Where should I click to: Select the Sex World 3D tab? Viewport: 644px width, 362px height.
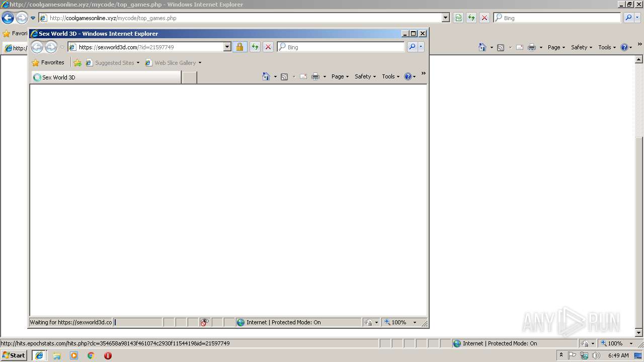(106, 77)
